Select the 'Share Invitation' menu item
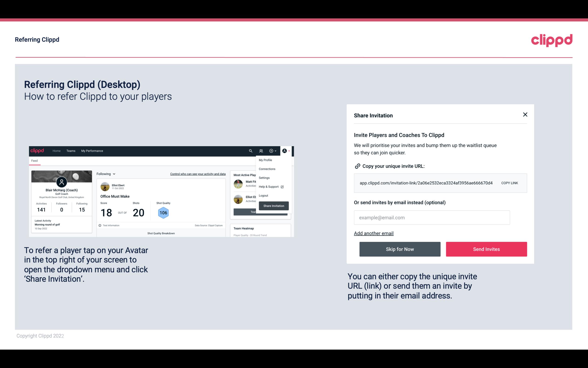This screenshot has width=588, height=368. pyautogui.click(x=273, y=206)
